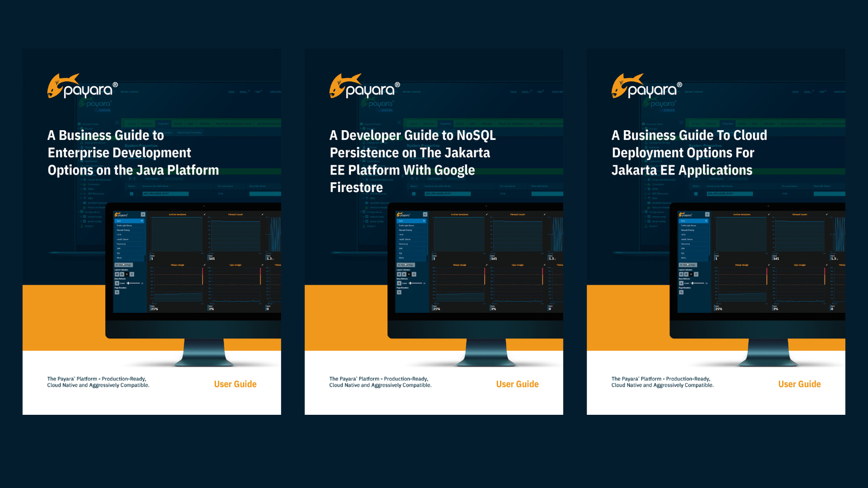This screenshot has width=868, height=488.
Task: Collapse dashboard sidebar on Enterprise Development cover
Action: click(143, 215)
